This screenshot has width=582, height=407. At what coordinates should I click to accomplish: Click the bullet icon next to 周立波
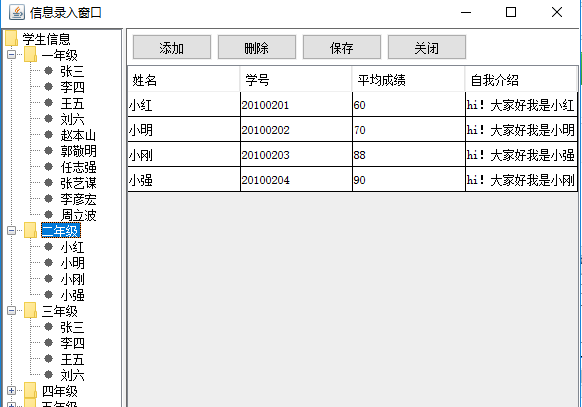(48, 214)
